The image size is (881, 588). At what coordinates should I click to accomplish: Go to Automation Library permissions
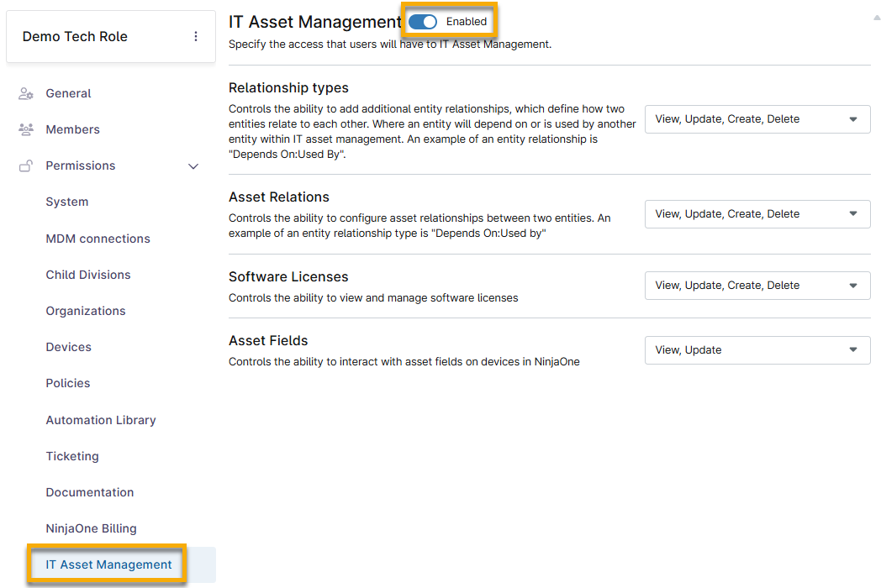pyautogui.click(x=101, y=420)
